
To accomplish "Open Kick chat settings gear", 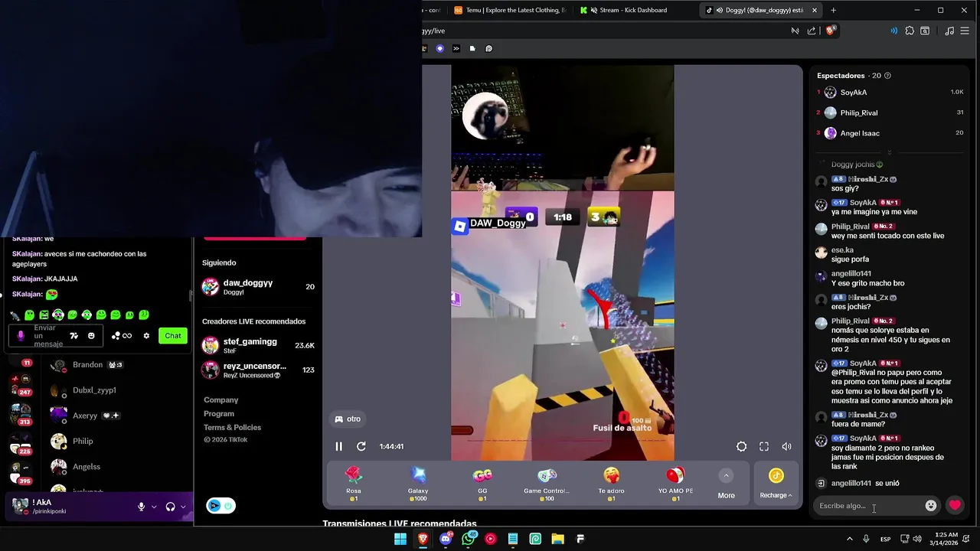I will click(146, 336).
